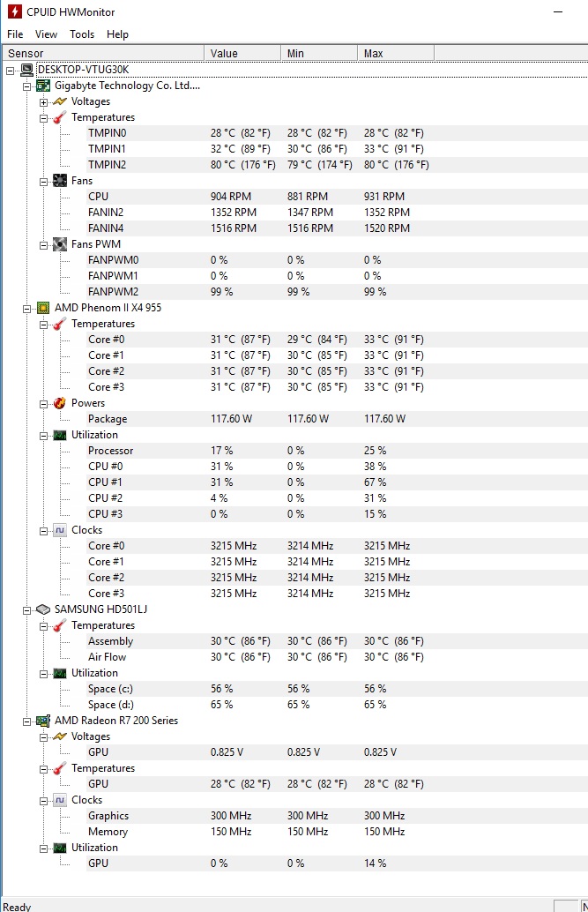This screenshot has height=912, width=588.
Task: Click the CPUID HWMonitor lightning title icon
Action: click(14, 12)
